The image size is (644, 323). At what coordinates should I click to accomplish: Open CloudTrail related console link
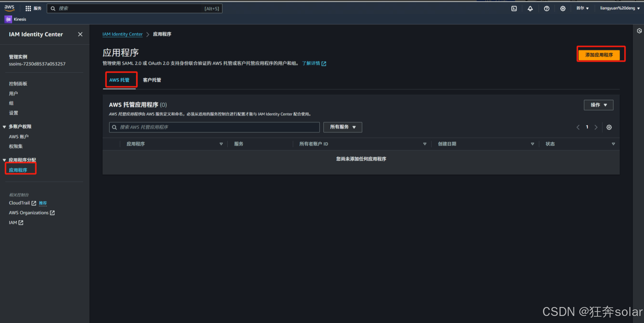pyautogui.click(x=22, y=203)
